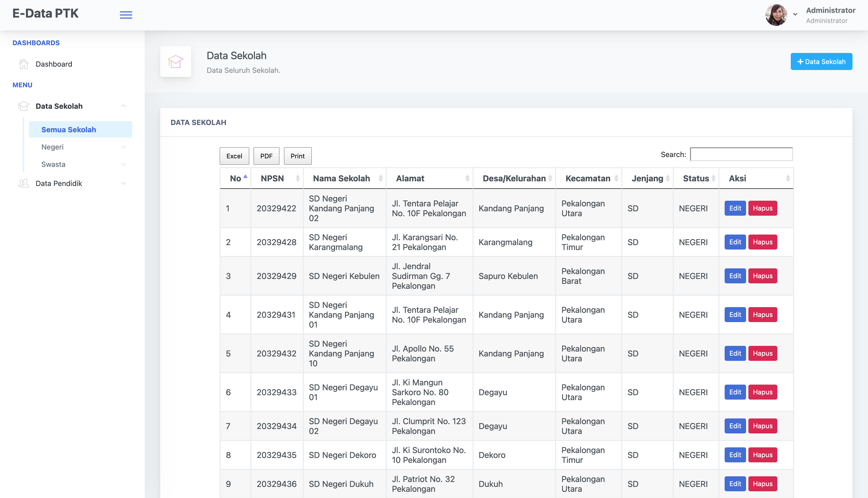Sort table by Aksi column

click(x=756, y=178)
